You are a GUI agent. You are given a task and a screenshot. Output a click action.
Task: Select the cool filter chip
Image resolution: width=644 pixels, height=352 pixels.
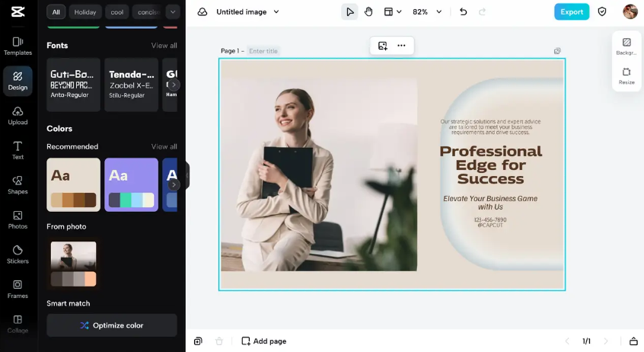click(x=116, y=12)
